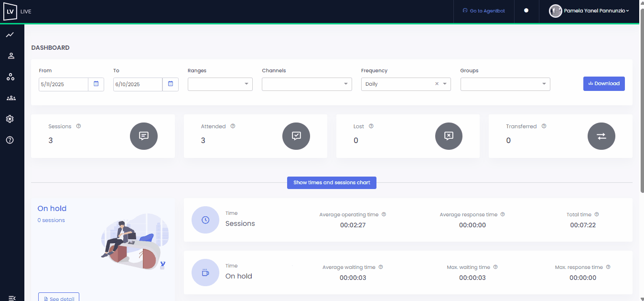
Task: Open the settings gear in sidebar
Action: 10,119
